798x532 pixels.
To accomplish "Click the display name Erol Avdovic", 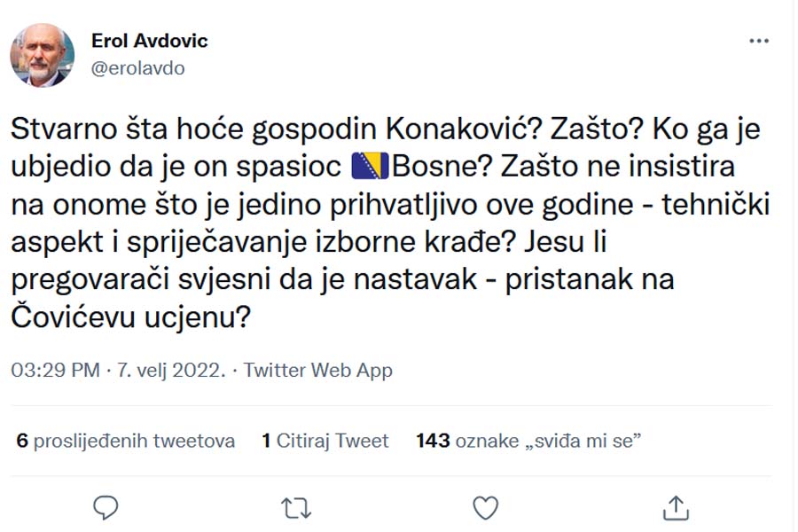I will tap(150, 41).
